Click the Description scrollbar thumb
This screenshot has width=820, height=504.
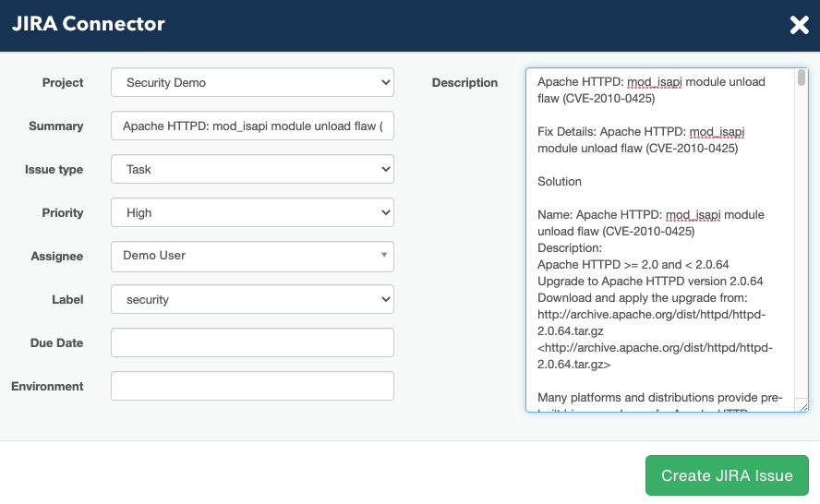pos(802,78)
